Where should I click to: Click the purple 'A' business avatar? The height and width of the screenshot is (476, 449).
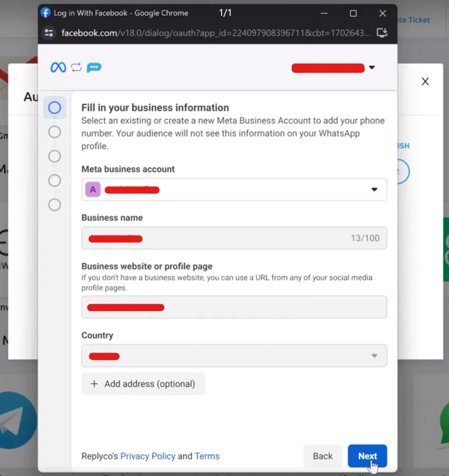93,189
